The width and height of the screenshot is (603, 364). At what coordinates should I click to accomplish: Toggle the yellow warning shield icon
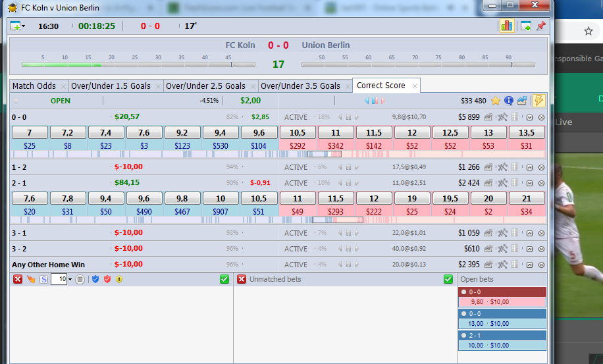pos(119,279)
